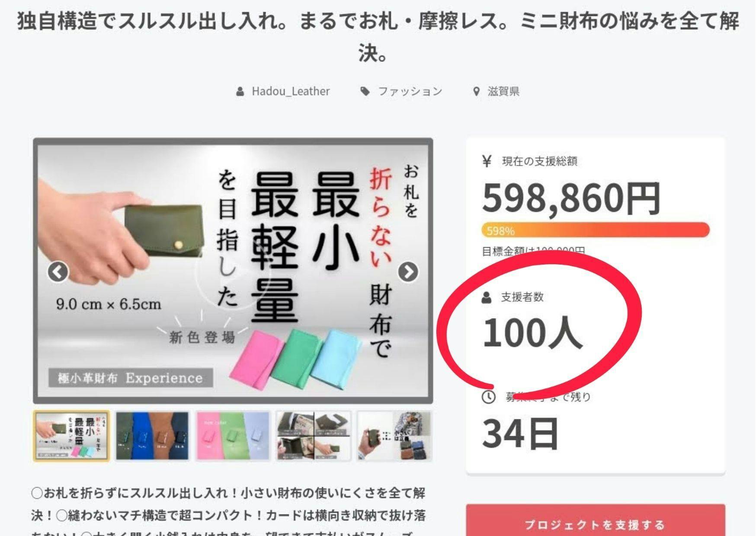Open the 滋賀県 location link
The image size is (756, 536).
(x=503, y=92)
